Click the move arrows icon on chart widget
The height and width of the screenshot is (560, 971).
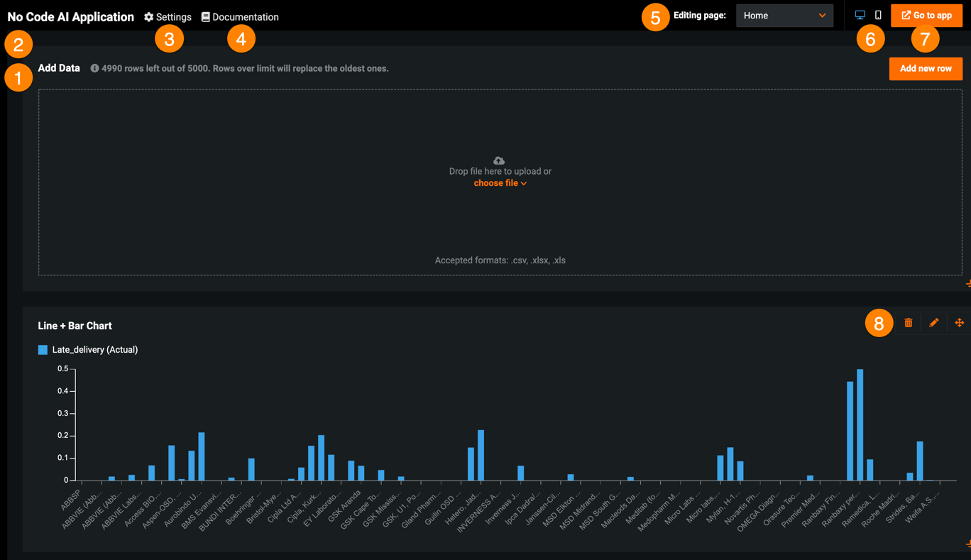coord(959,323)
